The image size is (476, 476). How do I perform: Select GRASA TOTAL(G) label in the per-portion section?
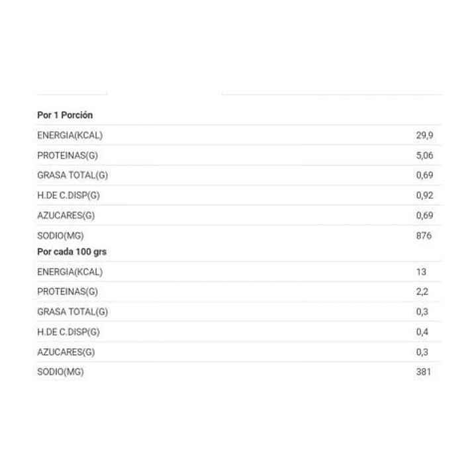(x=72, y=175)
